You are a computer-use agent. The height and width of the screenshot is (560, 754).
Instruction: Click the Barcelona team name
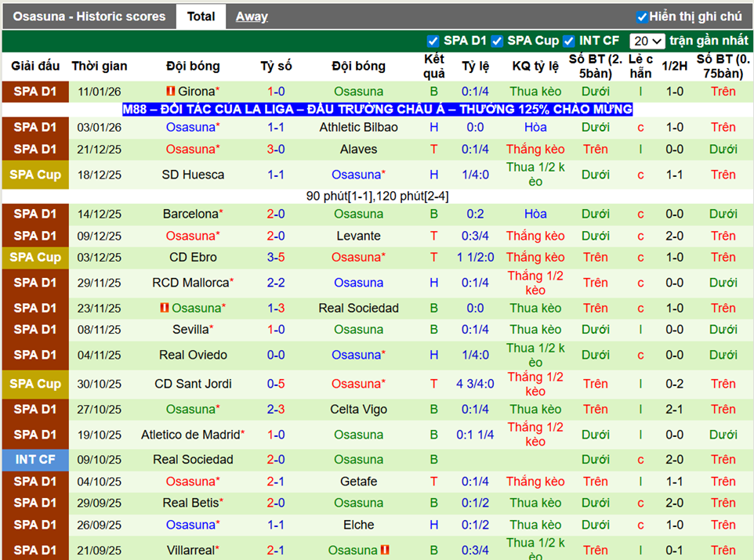click(190, 214)
